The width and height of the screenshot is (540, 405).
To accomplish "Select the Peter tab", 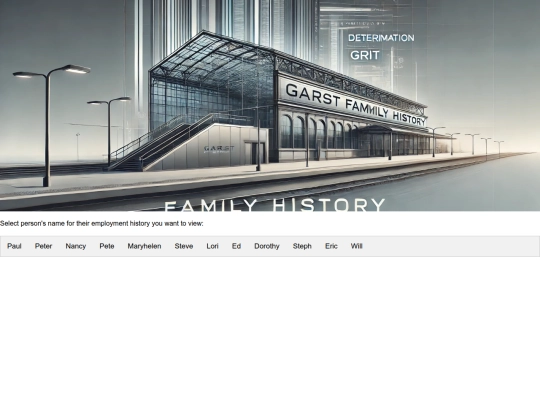I will tap(43, 246).
